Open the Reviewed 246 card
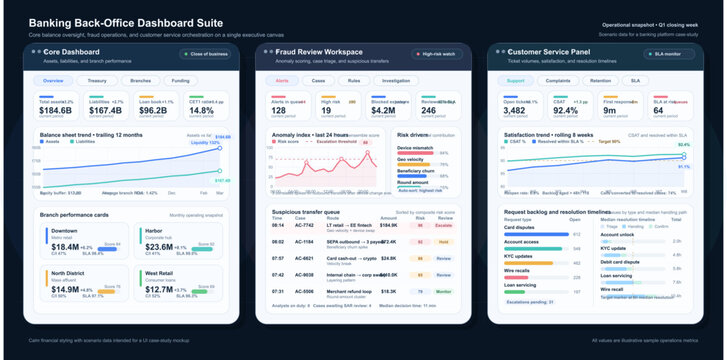Screen dimensions: 727x360 438,105
